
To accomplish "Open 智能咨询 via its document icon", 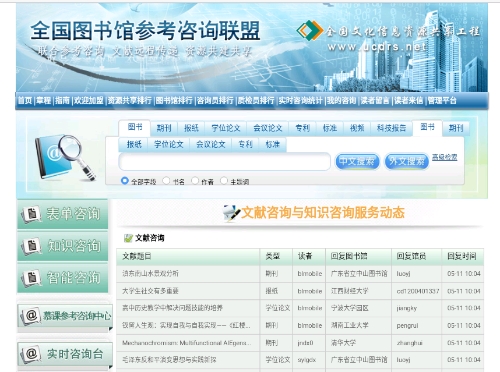I will point(31,277).
